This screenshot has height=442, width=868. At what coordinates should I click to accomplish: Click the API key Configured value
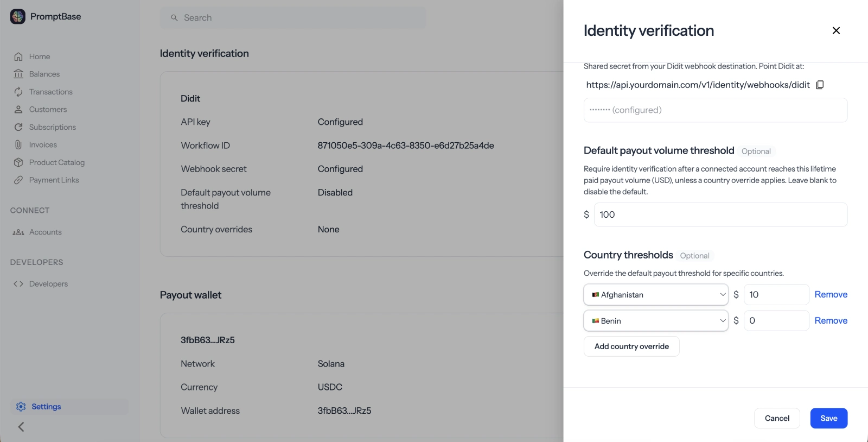(x=340, y=122)
